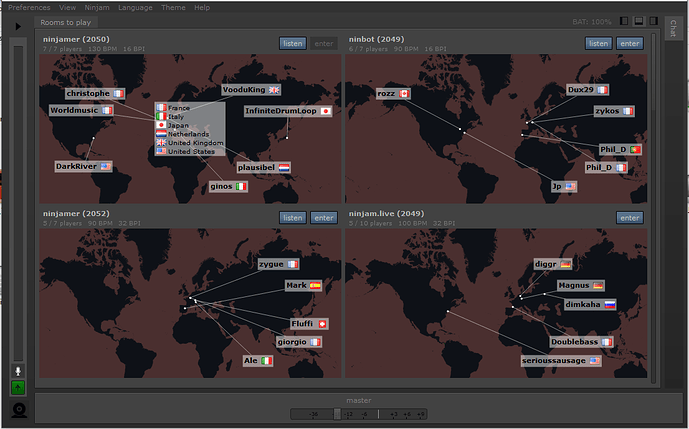The image size is (689, 429).
Task: Click the ninjamer (2050) room title
Action: pyautogui.click(x=76, y=40)
